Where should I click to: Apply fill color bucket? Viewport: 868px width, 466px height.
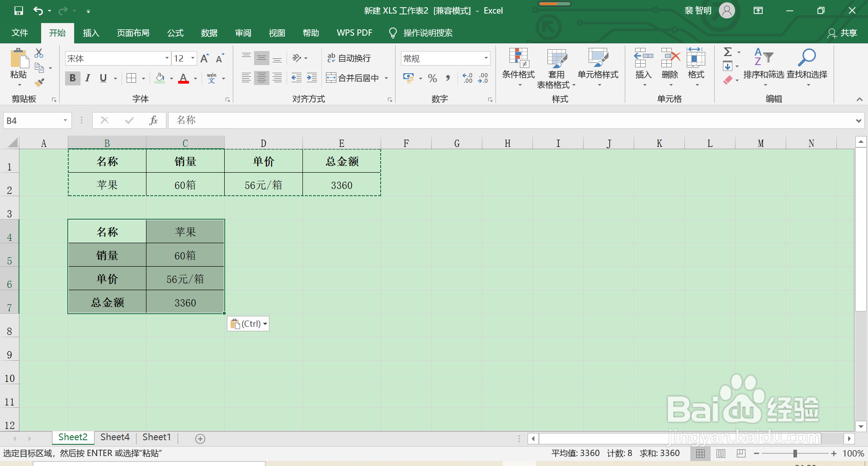coord(160,78)
